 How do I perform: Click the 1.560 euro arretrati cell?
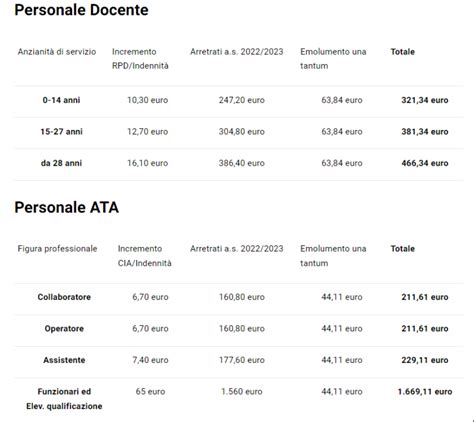point(242,392)
